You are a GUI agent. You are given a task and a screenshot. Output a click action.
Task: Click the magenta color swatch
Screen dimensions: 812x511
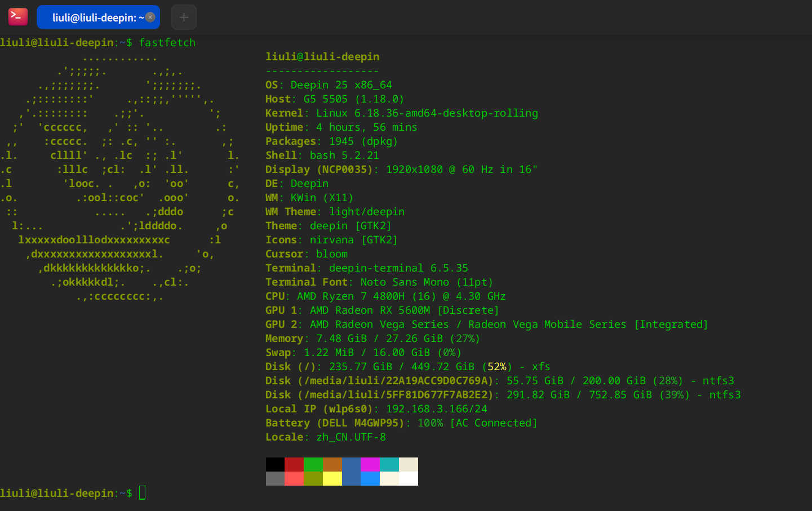click(x=370, y=464)
